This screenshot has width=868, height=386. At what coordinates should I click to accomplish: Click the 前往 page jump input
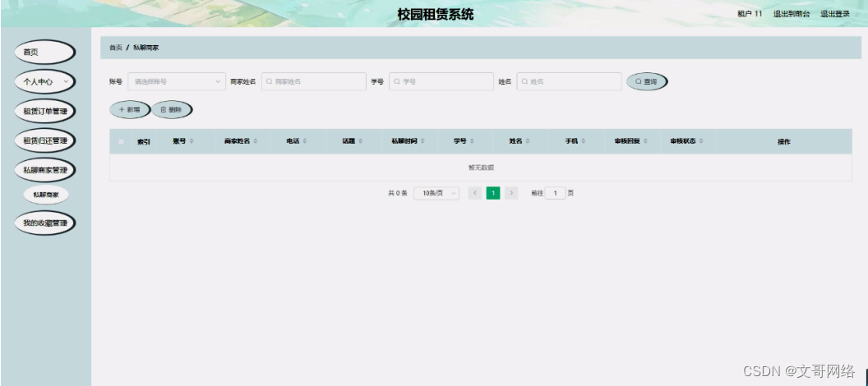tap(555, 193)
